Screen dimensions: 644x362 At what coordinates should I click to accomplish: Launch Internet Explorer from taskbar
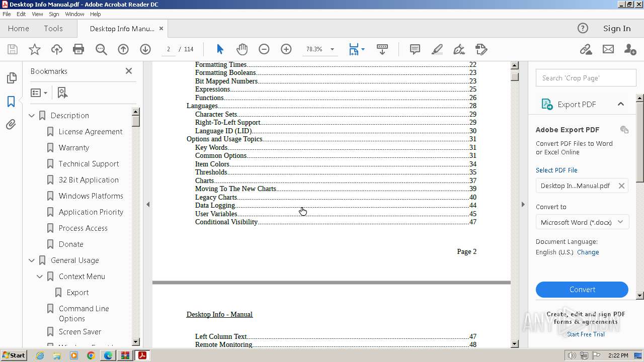[40, 355]
